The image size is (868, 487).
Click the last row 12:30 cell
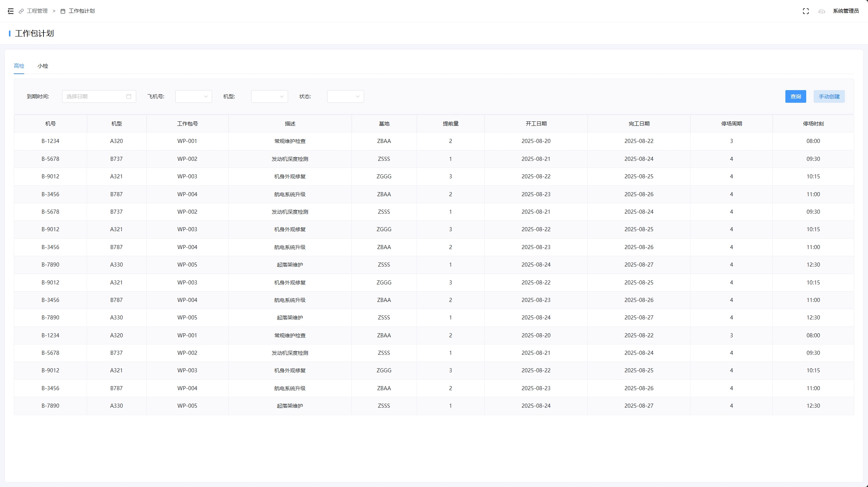(x=813, y=406)
